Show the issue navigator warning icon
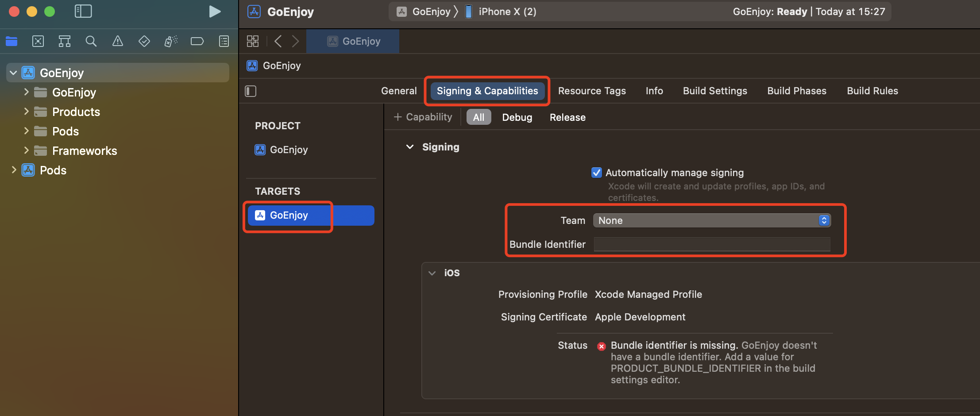Viewport: 980px width, 416px height. pyautogui.click(x=118, y=41)
